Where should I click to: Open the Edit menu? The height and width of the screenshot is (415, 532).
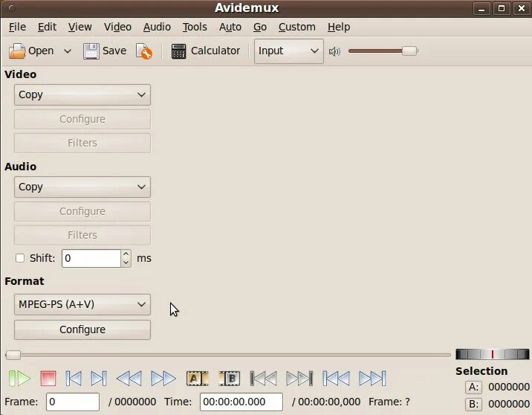(47, 27)
